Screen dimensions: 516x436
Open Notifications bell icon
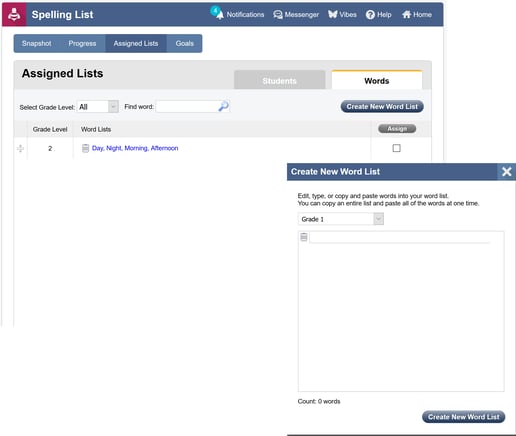point(218,13)
